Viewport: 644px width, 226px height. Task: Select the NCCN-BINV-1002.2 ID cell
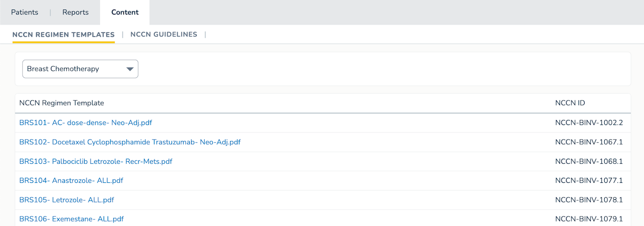589,123
